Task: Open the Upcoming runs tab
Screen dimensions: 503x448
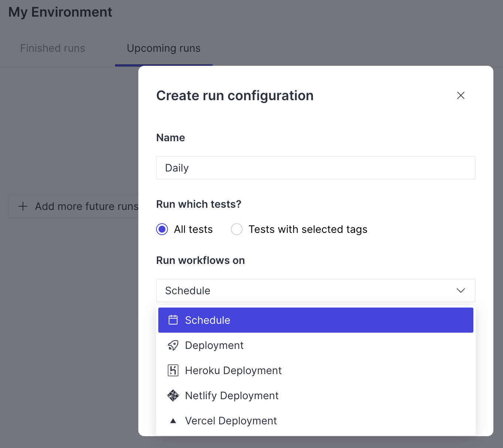Action: pyautogui.click(x=163, y=48)
